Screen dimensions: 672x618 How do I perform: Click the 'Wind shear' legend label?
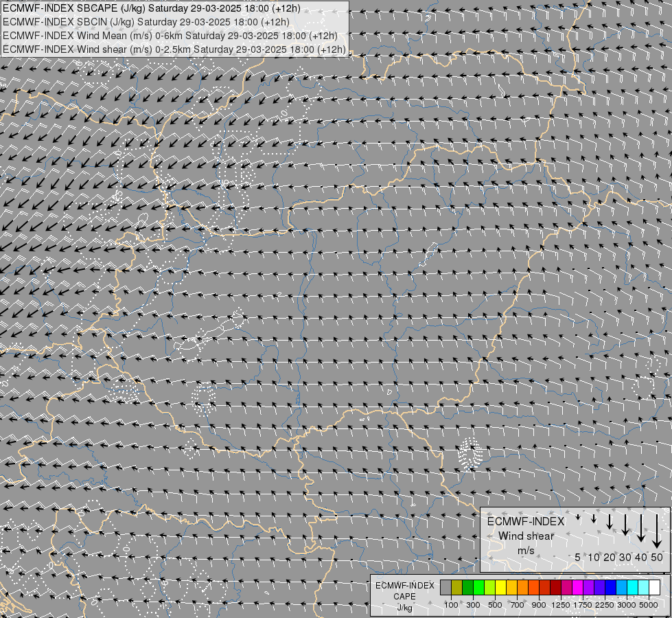[526, 536]
